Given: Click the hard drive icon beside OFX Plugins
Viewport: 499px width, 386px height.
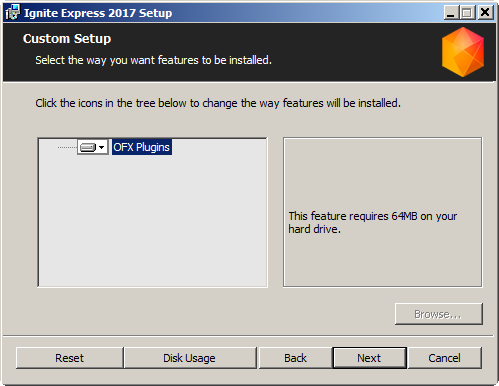Looking at the screenshot, I should [x=88, y=147].
